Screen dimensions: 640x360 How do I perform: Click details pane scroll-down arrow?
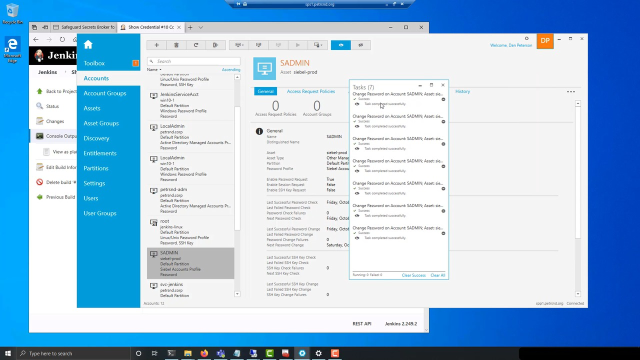(578, 294)
